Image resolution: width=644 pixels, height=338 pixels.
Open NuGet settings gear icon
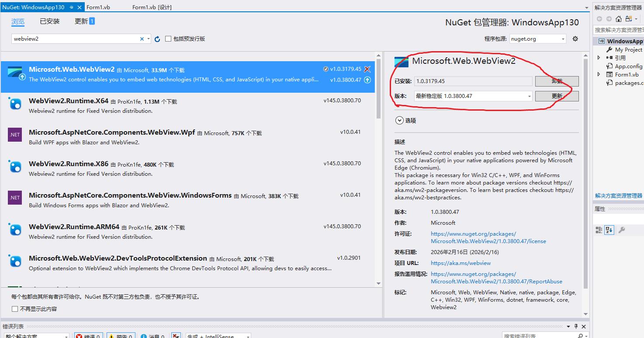[x=575, y=38]
